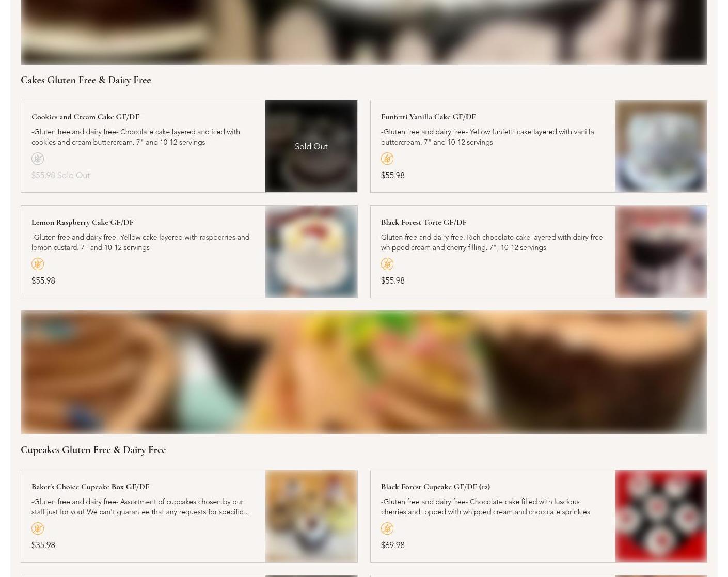
Task: Click the Black Forest Cupcake photo
Action: coord(661,516)
